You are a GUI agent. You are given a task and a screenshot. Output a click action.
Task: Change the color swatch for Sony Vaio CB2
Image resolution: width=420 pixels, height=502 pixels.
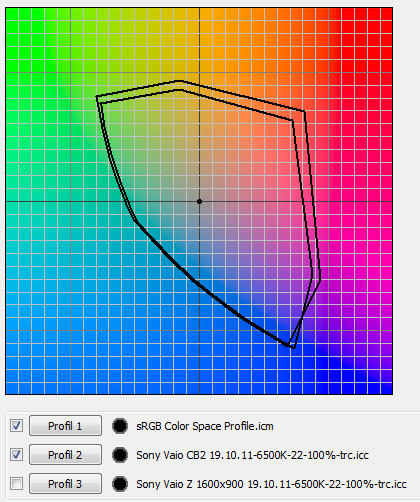click(120, 455)
